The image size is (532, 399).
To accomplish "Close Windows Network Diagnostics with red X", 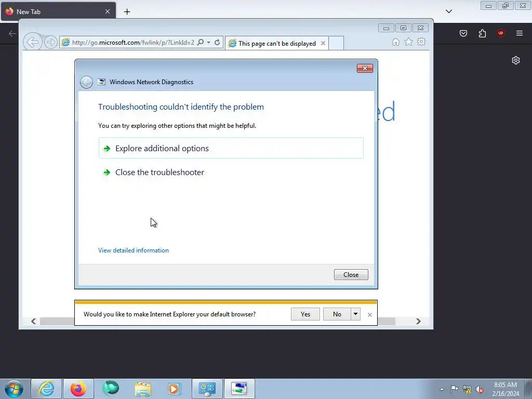I will coord(365,68).
